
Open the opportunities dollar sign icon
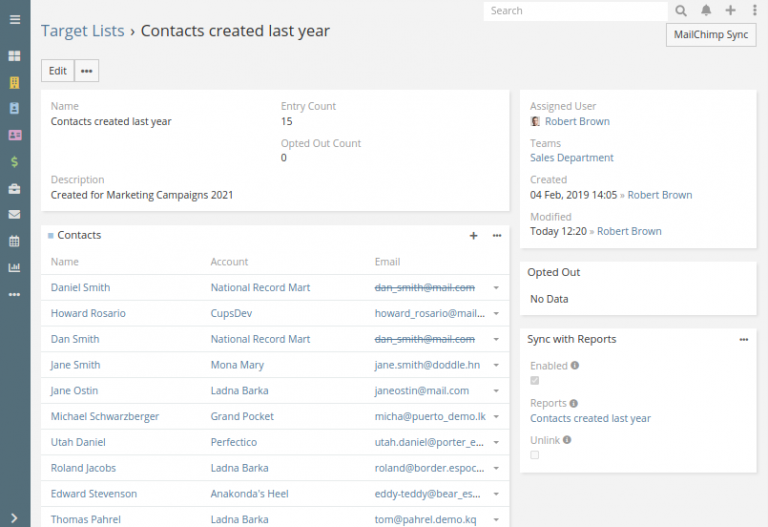[x=14, y=161]
